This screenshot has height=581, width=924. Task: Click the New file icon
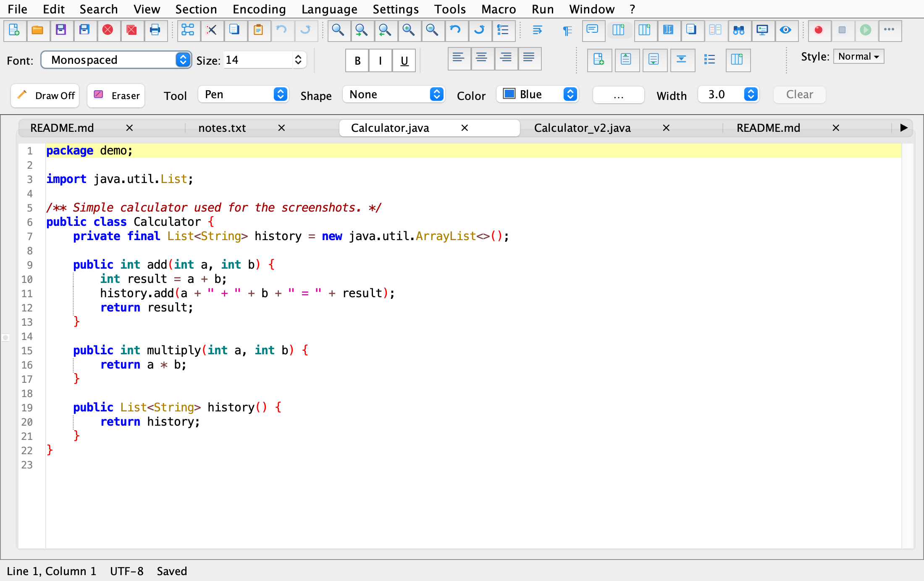coord(15,30)
